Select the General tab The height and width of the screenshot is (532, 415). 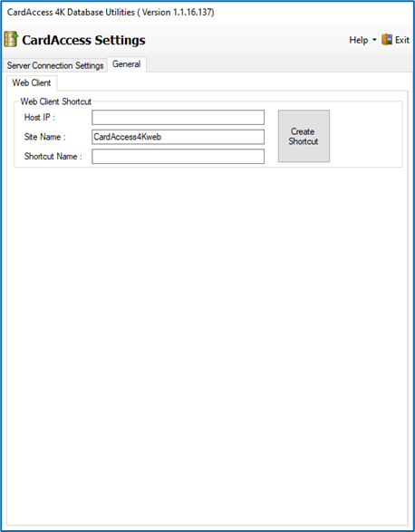(127, 64)
